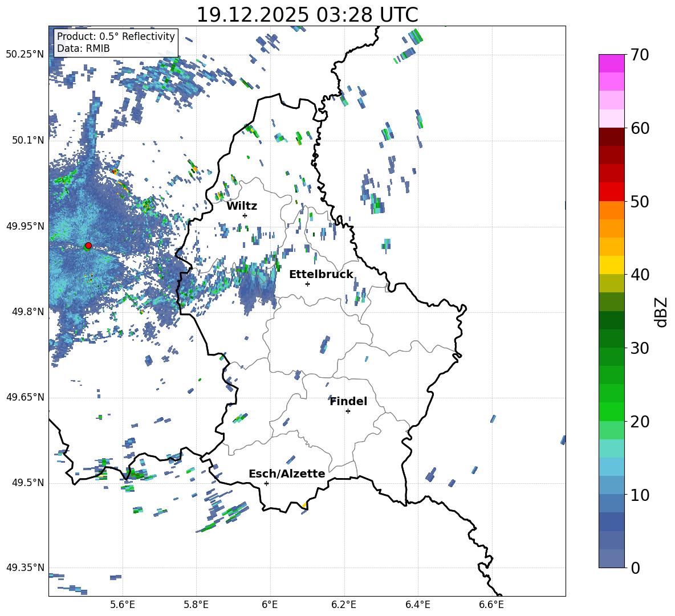Click the Esch/Alzette city label
675x616 pixels.
click(x=287, y=474)
